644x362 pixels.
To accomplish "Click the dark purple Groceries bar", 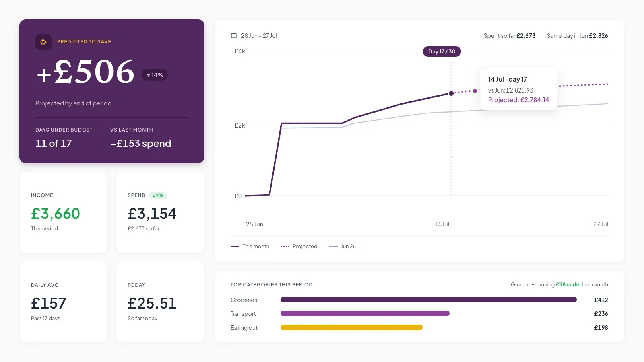I will coord(429,300).
